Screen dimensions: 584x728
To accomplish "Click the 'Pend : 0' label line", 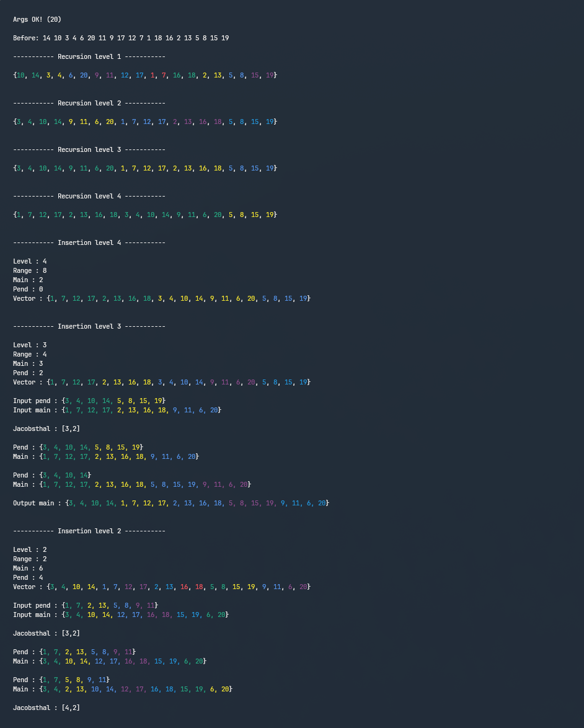I will coord(27,289).
